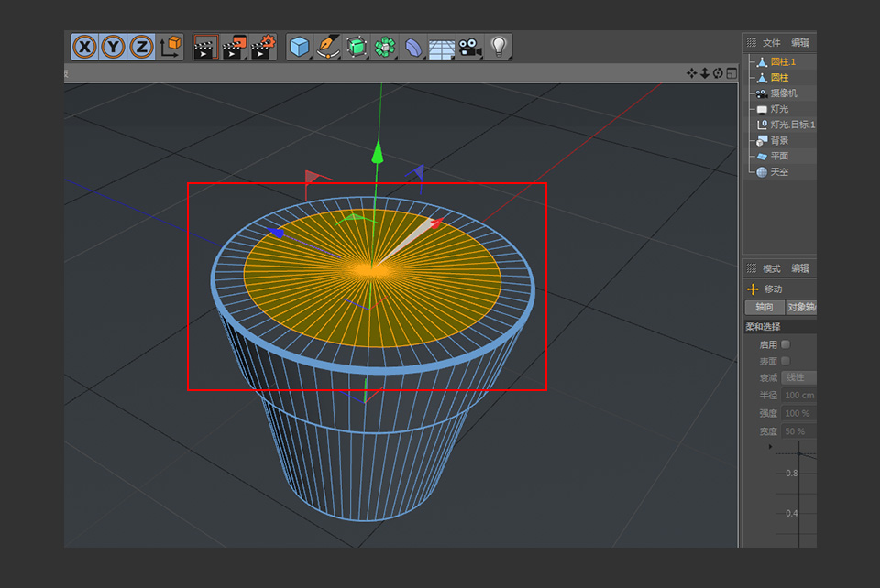The image size is (880, 588).
Task: Click the 轴向 button
Action: coord(764,307)
